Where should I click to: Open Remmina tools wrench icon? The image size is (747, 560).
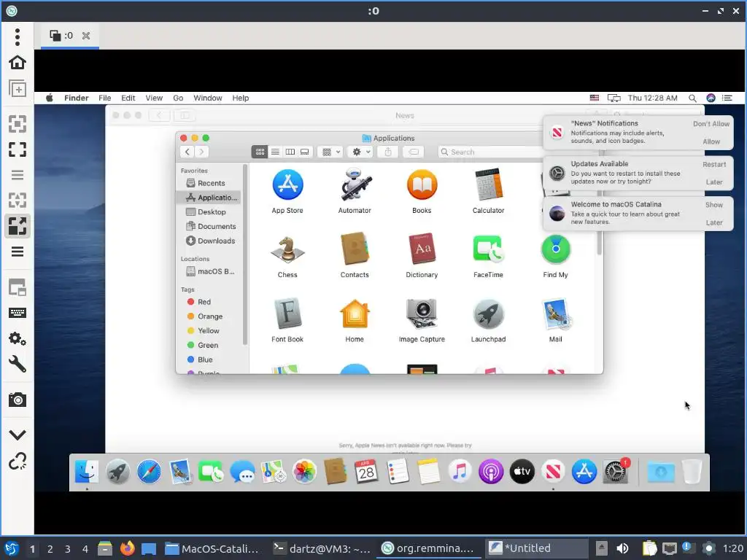coord(18,365)
